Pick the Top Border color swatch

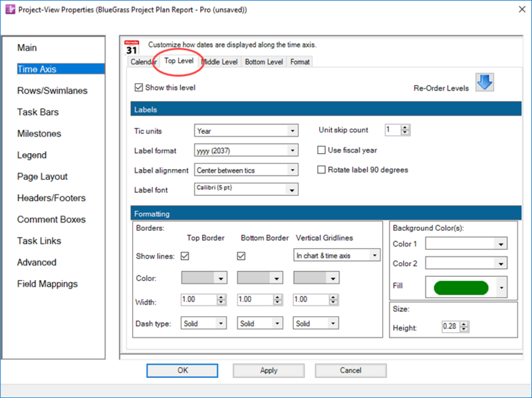[x=204, y=278]
